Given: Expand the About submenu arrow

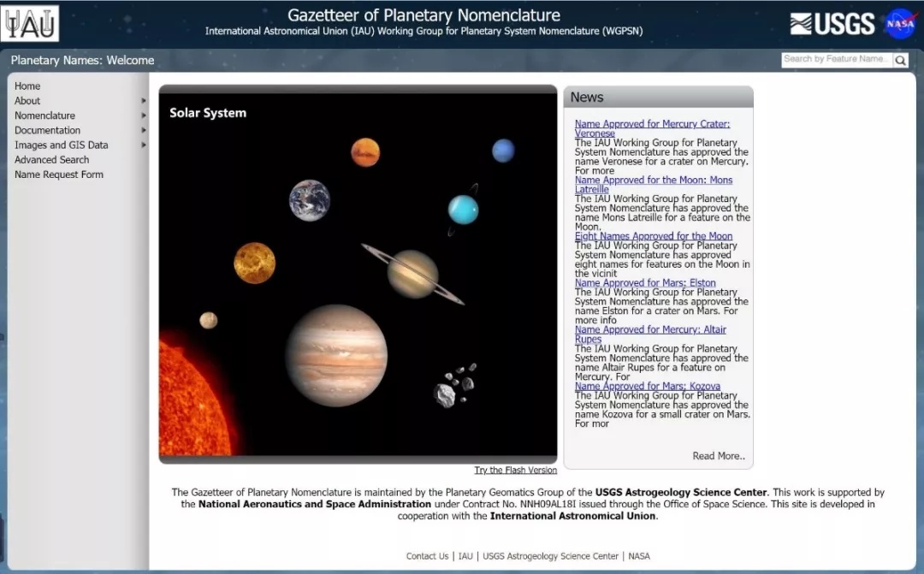Looking at the screenshot, I should click(x=144, y=101).
